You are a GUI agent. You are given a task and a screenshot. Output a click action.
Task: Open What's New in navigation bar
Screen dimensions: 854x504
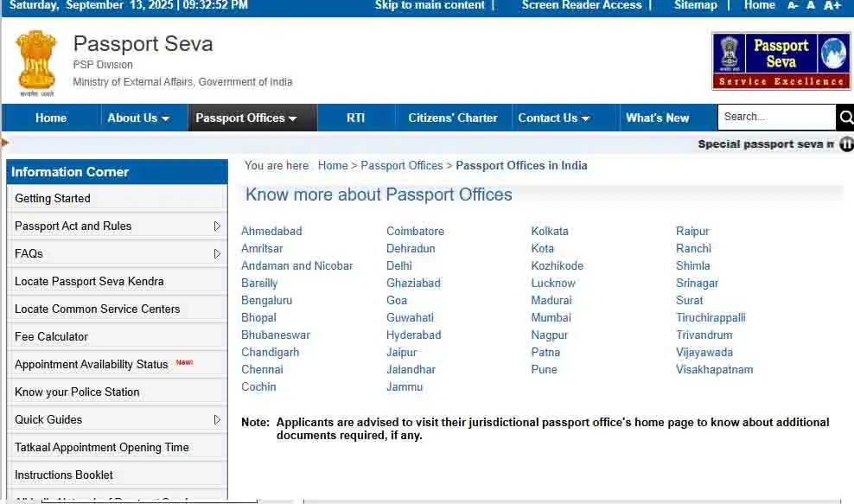[x=658, y=118]
